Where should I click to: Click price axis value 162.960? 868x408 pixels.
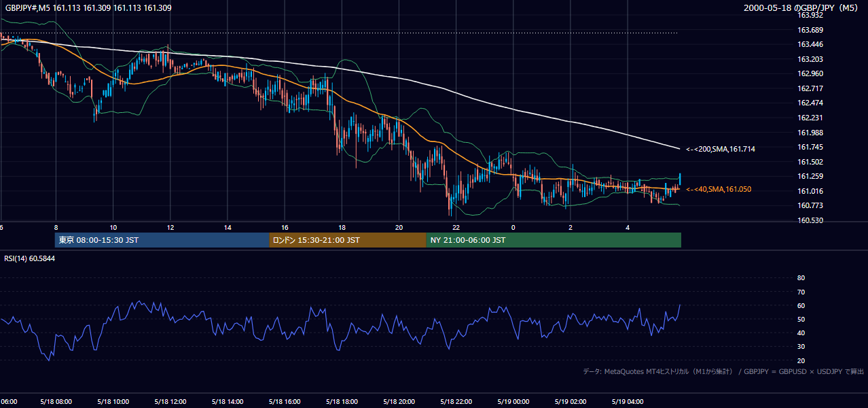810,73
